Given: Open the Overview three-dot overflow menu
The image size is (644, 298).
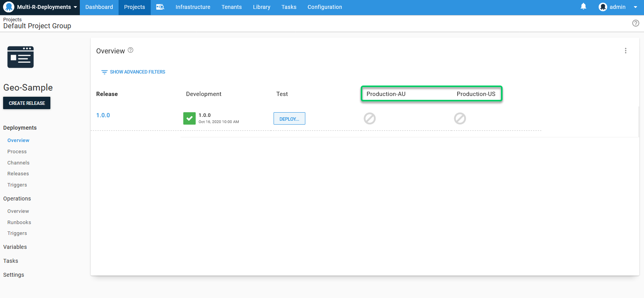Looking at the screenshot, I should [625, 51].
